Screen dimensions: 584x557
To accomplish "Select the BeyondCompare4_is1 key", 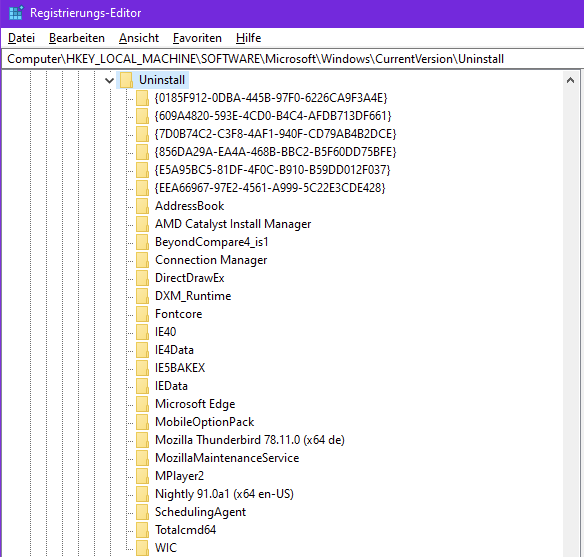I will (212, 242).
